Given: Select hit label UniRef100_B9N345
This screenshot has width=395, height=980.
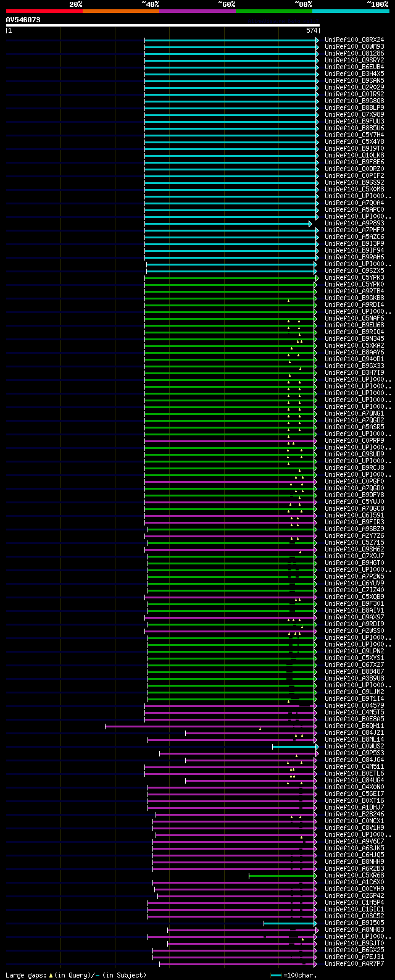Looking at the screenshot, I should tap(355, 338).
